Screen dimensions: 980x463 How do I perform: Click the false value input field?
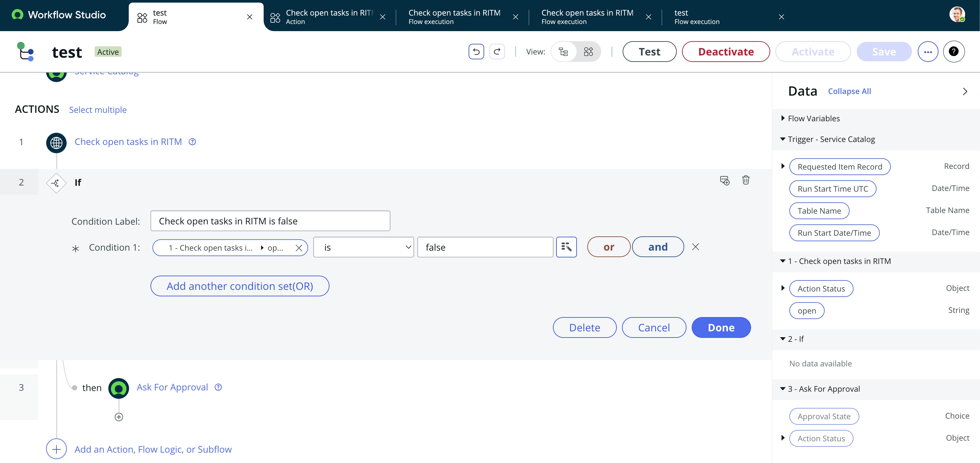pos(485,247)
